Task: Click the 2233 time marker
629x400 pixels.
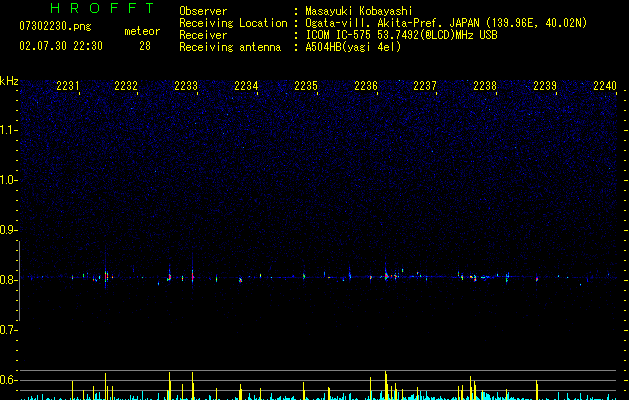Action: (186, 85)
